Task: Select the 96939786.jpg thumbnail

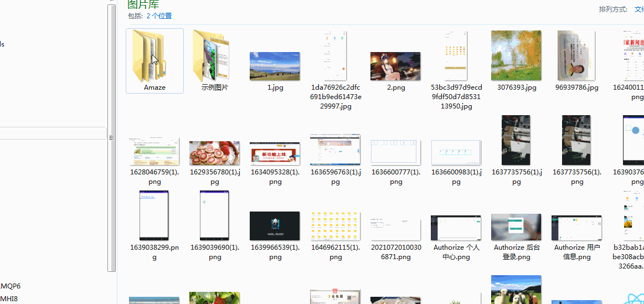Action: point(576,55)
